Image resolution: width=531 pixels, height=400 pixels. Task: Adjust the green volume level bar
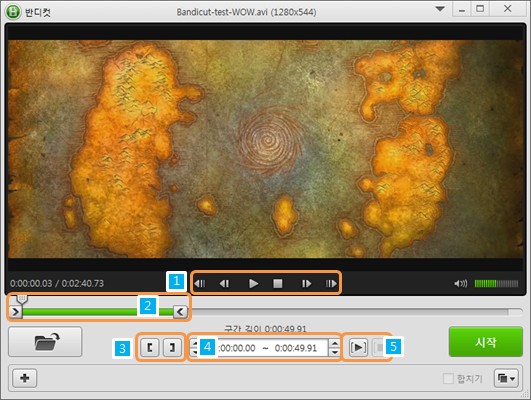pos(496,283)
